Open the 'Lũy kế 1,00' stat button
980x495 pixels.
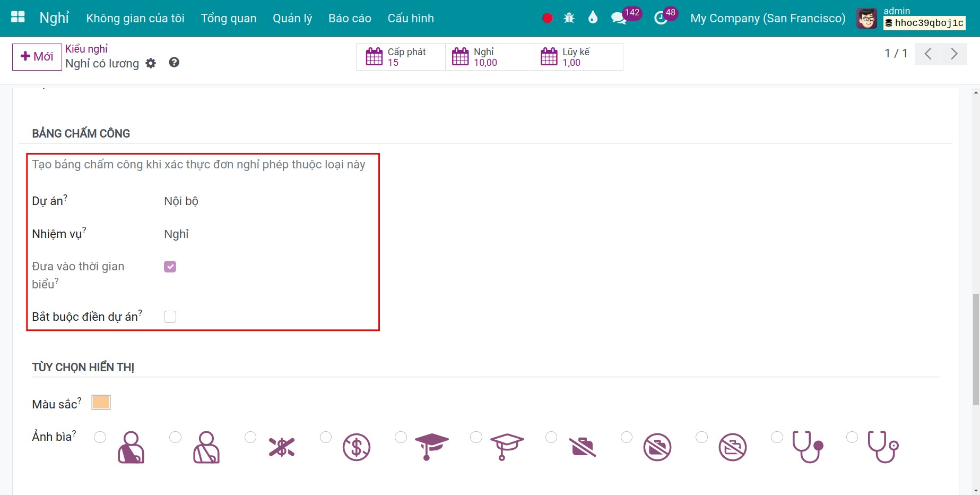(578, 57)
